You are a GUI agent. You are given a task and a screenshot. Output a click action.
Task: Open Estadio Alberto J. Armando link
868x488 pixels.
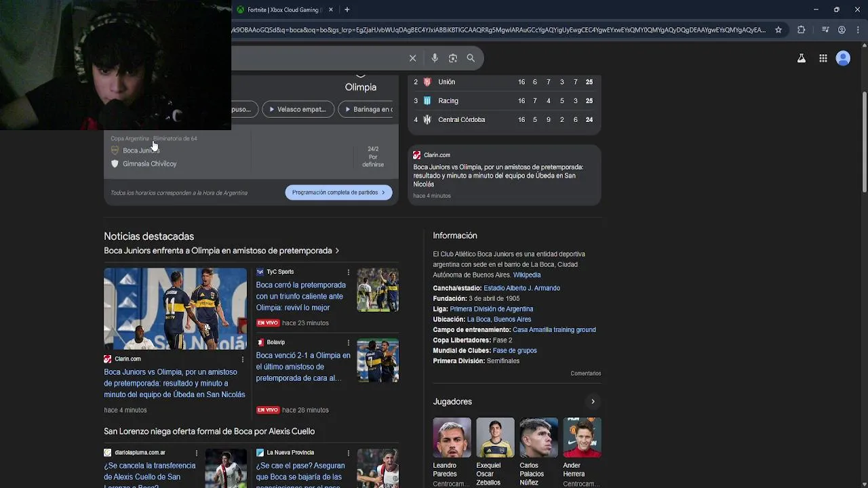[x=521, y=288]
